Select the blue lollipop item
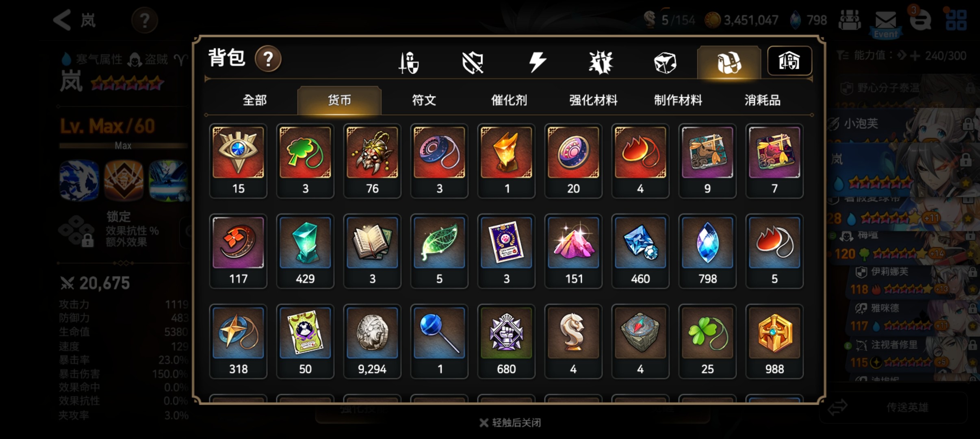The width and height of the screenshot is (980, 439). (439, 341)
